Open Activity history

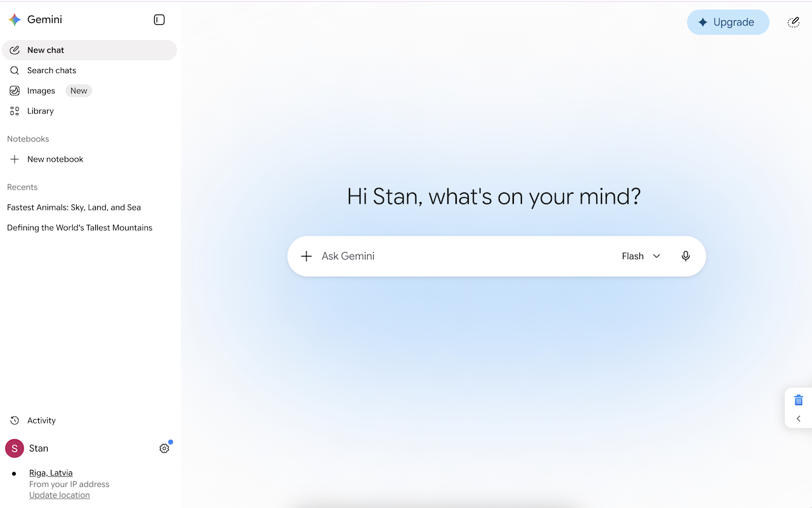89,420
